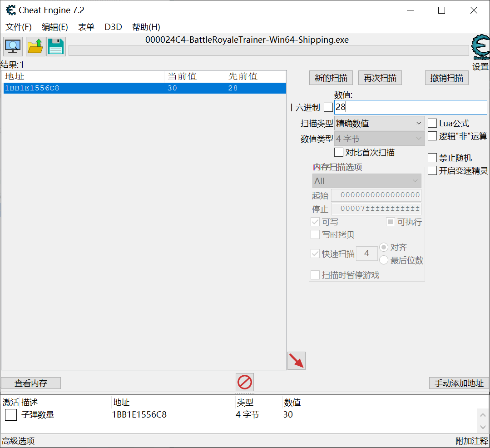490x448 pixels.
Task: Open the 数值类型 dropdown
Action: coord(379,139)
